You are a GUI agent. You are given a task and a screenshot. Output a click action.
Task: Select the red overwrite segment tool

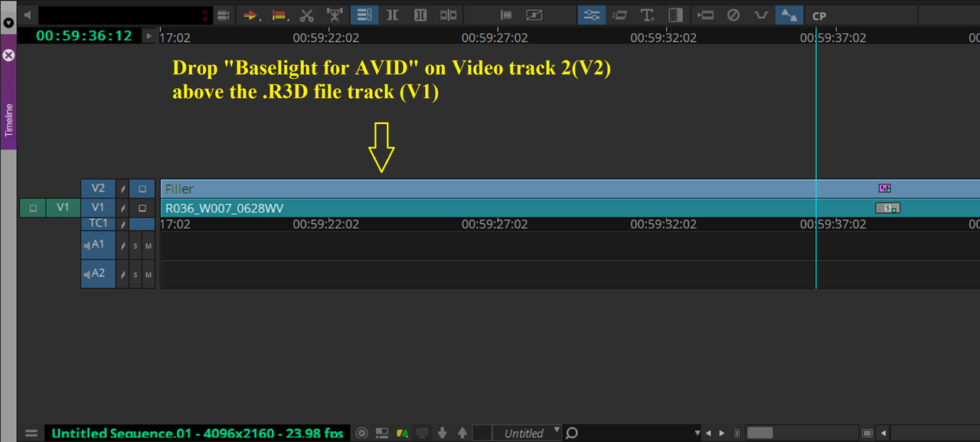(279, 15)
